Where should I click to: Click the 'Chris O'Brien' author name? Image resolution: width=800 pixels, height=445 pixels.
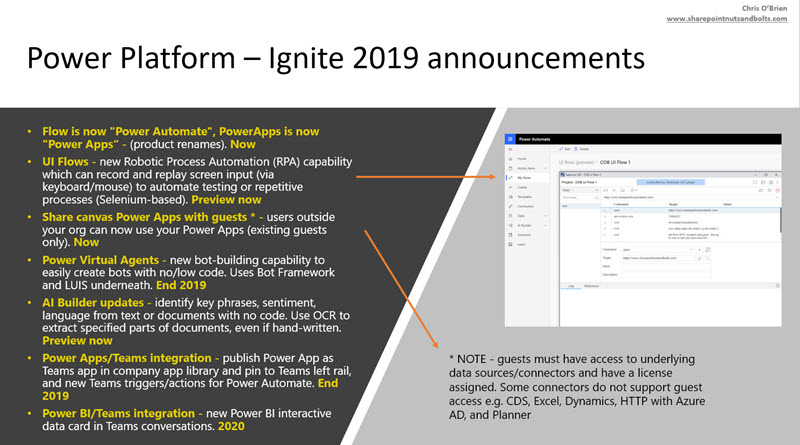(764, 8)
